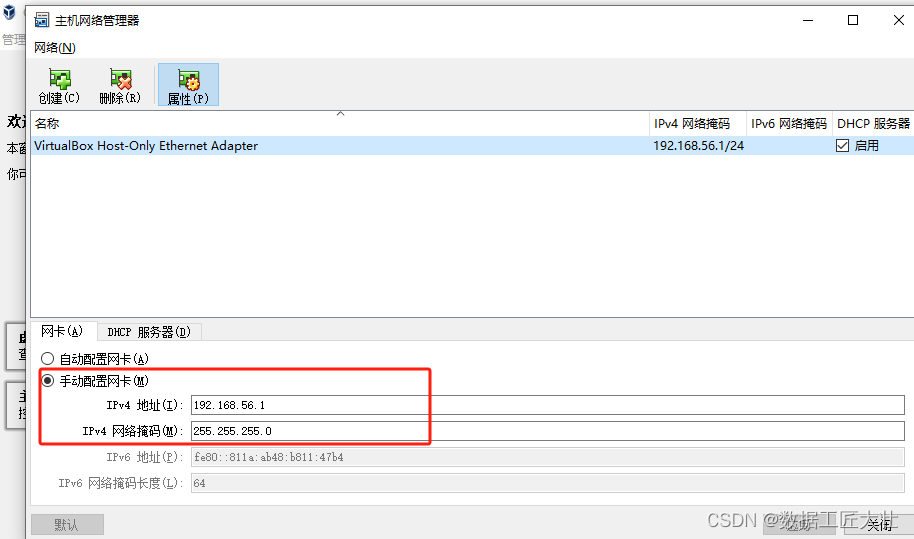The width and height of the screenshot is (914, 539).
Task: Switch to the DHCP 服务器(D) tab
Action: 149,332
